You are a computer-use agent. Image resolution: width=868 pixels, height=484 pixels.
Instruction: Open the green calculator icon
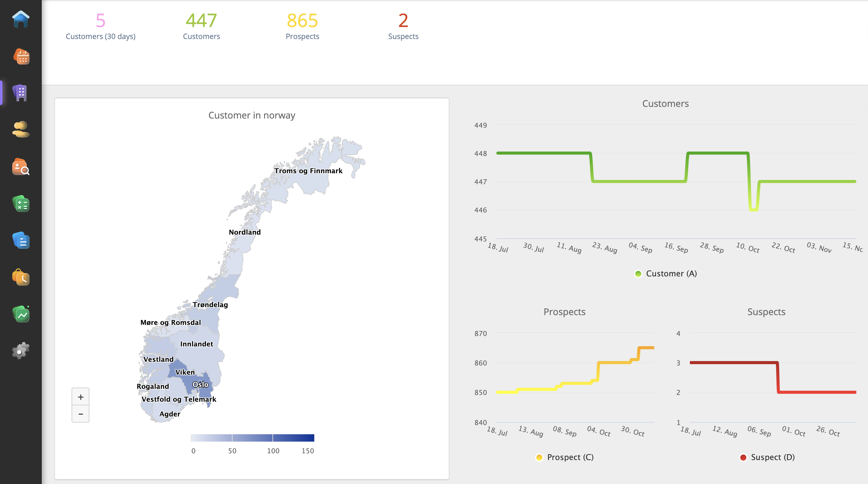pyautogui.click(x=21, y=204)
